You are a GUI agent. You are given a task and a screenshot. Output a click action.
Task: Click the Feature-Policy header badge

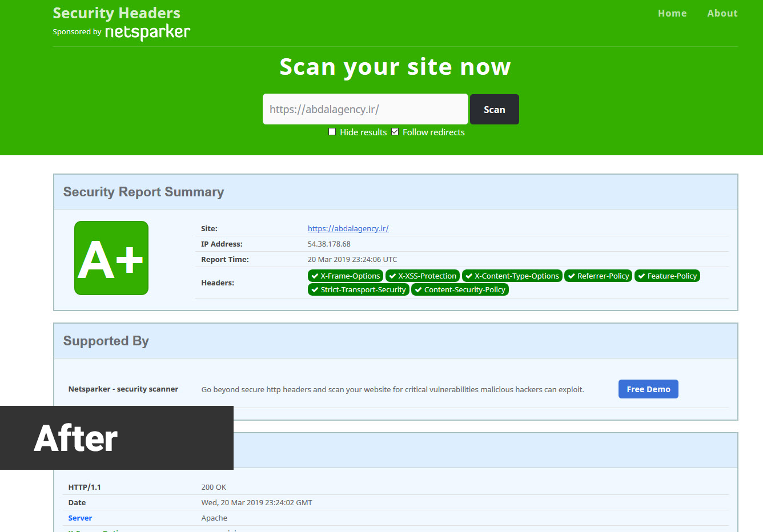pyautogui.click(x=667, y=276)
